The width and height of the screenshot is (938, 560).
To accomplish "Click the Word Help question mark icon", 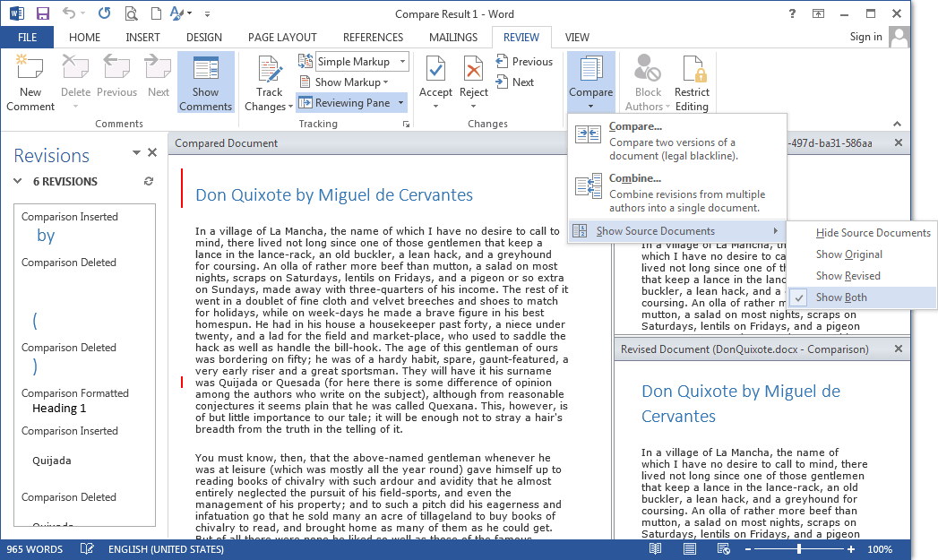I will (792, 13).
